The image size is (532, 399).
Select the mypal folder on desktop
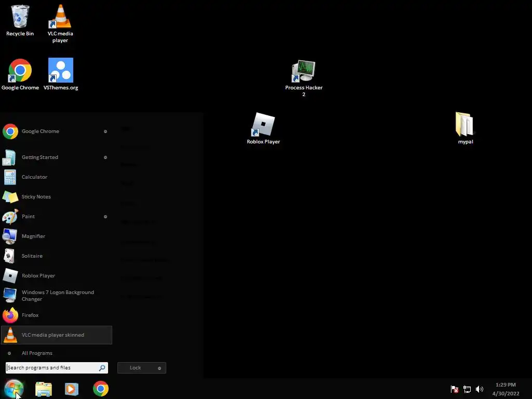coord(465,129)
